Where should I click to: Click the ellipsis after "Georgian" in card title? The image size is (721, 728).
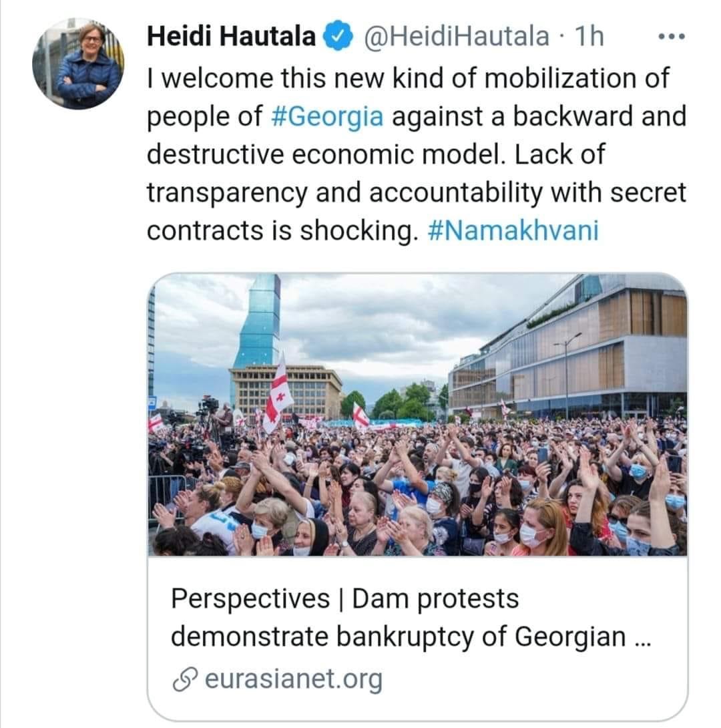pyautogui.click(x=639, y=638)
